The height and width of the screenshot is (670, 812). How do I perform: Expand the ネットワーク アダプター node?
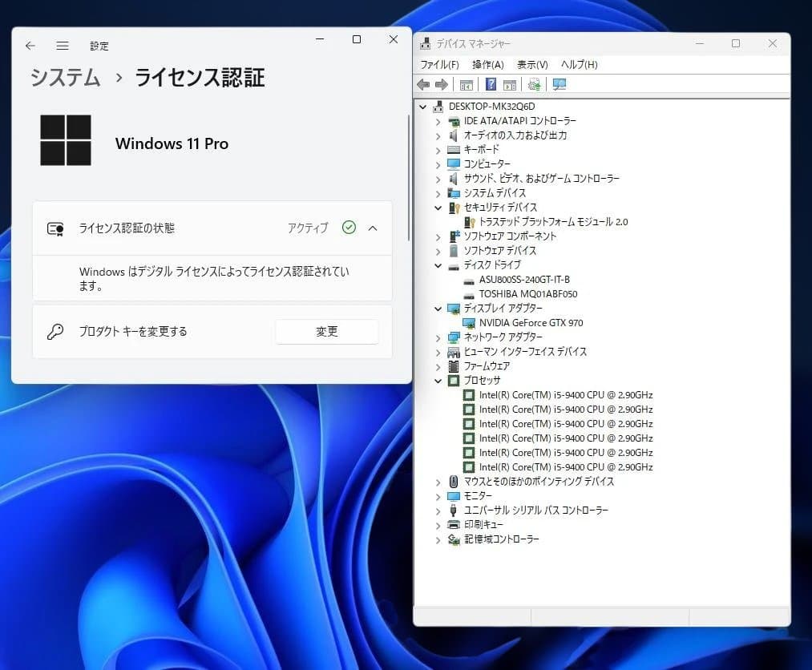[x=437, y=337]
